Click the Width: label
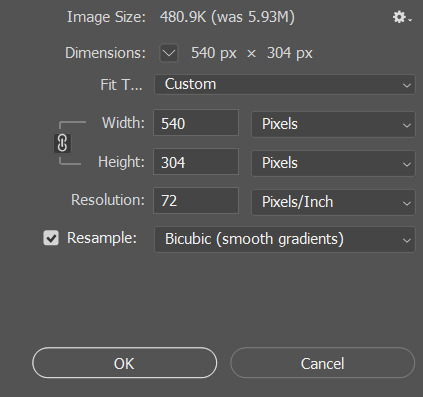423x397 pixels. pyautogui.click(x=123, y=123)
